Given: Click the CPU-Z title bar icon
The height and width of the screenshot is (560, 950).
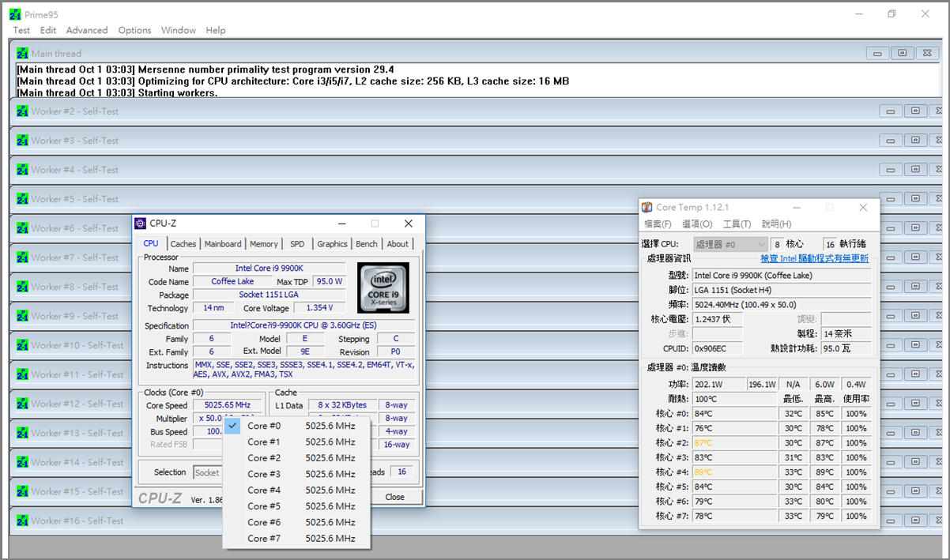Looking at the screenshot, I should [141, 224].
